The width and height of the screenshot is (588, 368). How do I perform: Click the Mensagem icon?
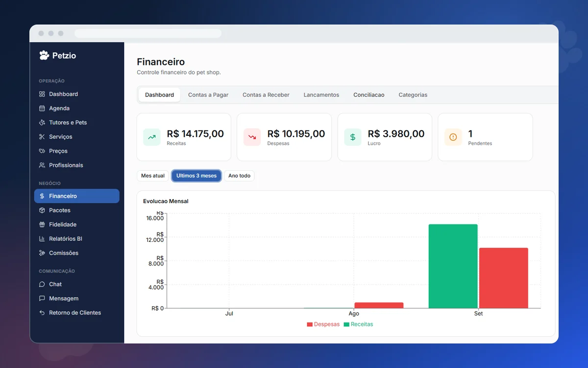point(42,299)
